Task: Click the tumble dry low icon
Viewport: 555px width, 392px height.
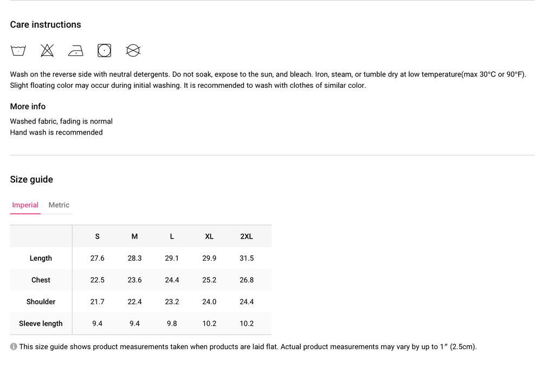Action: point(105,50)
